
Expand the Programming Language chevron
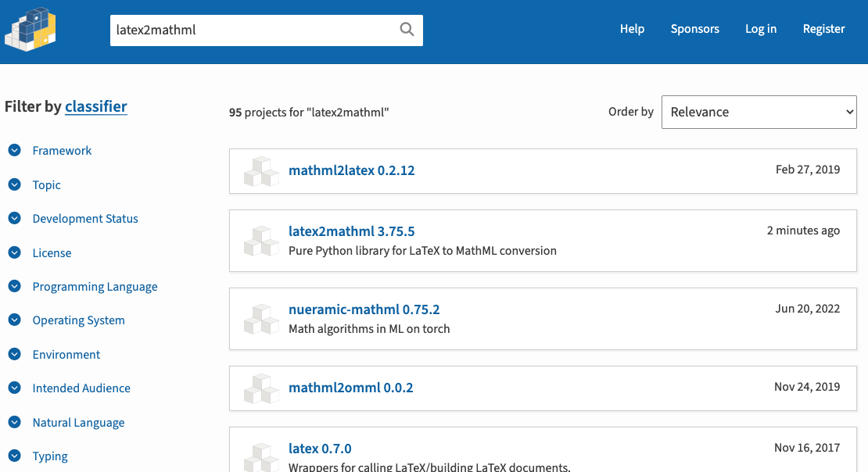click(14, 286)
